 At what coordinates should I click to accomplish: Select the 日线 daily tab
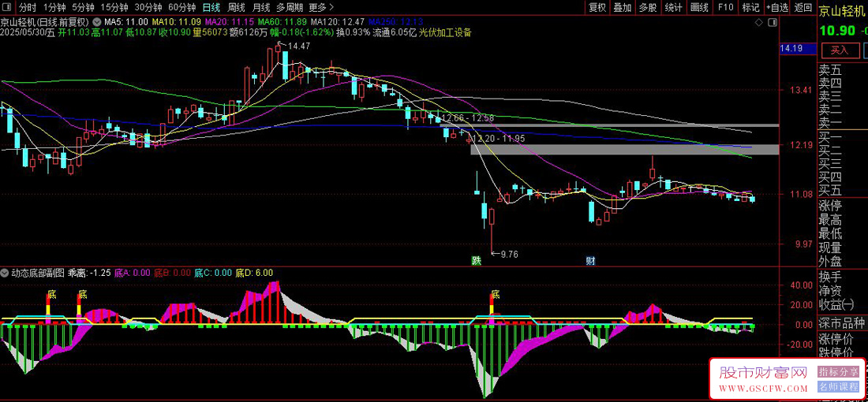(211, 8)
